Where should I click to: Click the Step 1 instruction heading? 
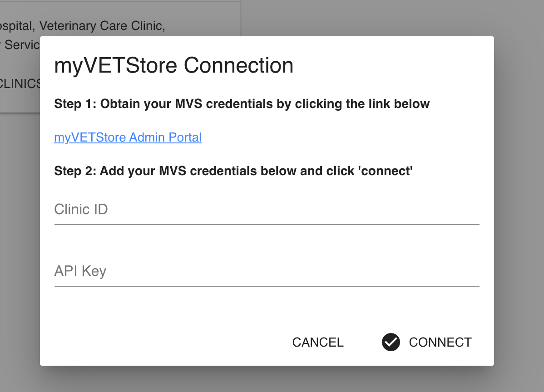click(x=242, y=103)
